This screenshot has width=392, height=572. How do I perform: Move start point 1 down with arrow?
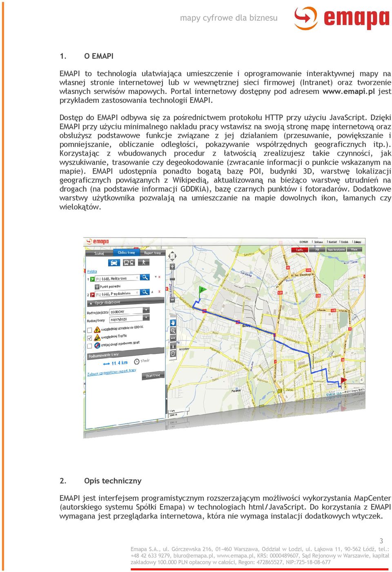[x=156, y=277]
